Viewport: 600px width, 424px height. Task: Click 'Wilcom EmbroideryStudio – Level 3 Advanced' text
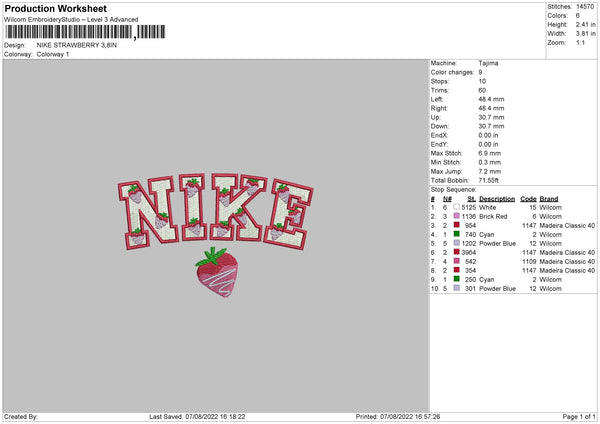point(71,20)
